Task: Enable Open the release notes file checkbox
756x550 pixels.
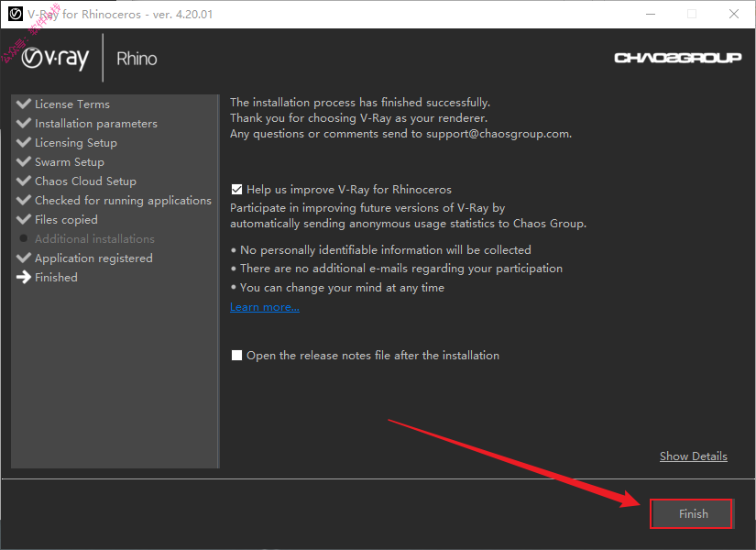Action: click(x=236, y=356)
